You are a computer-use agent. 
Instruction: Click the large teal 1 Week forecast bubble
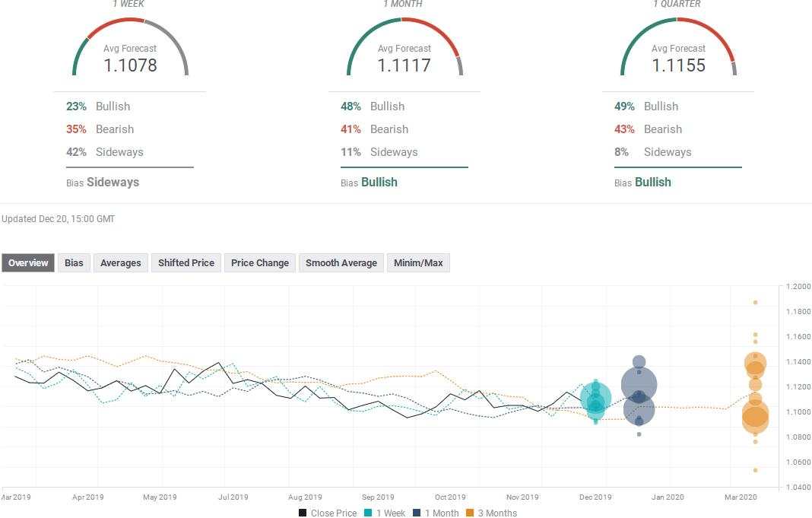point(595,399)
